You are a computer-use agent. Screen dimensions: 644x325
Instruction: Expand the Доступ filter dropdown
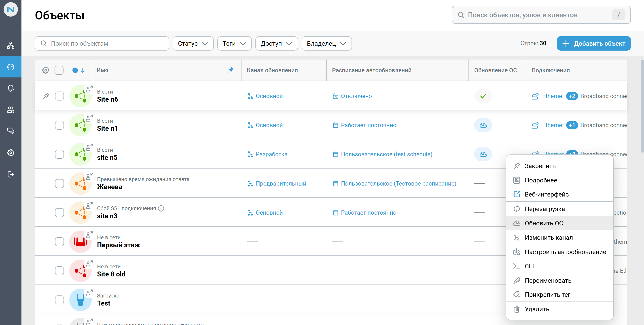[x=277, y=43]
